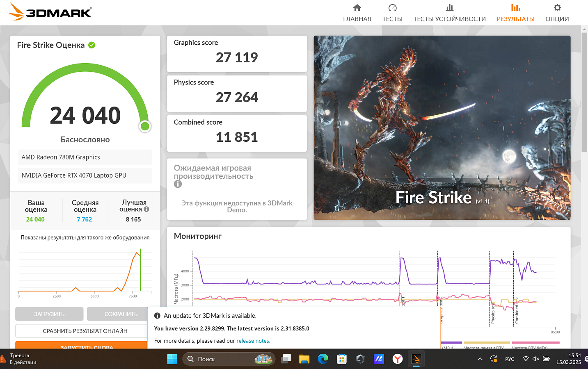Click the Combined score value 11 851
Screen dimensions: 588x369
(237, 137)
